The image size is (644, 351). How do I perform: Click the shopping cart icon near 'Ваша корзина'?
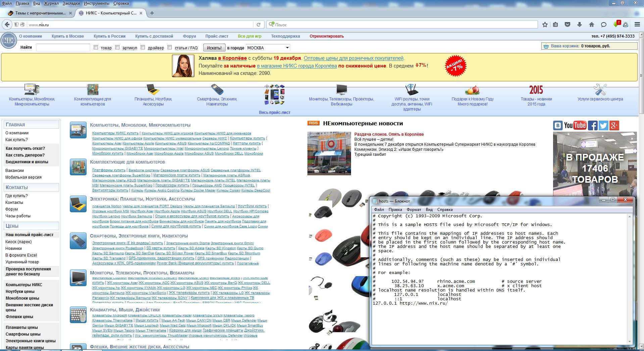point(546,46)
